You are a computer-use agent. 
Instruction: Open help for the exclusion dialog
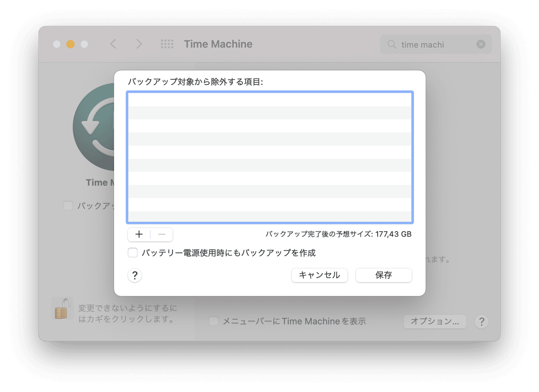[135, 276]
